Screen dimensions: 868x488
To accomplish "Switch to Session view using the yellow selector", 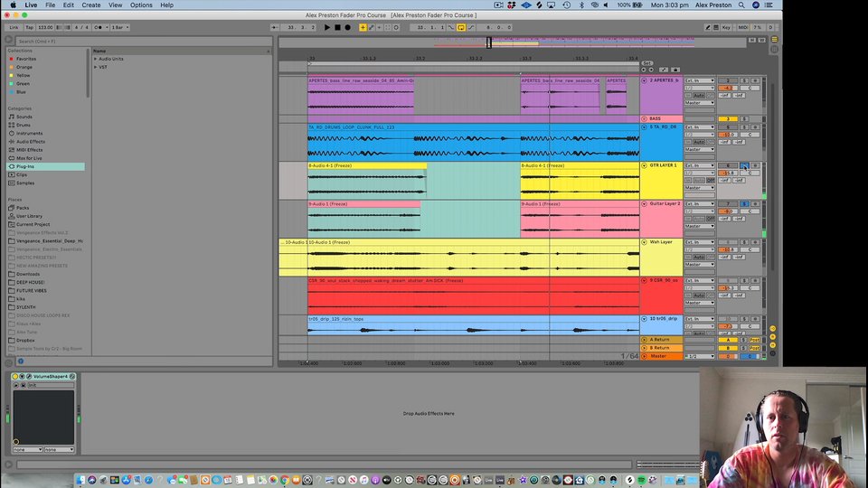I will tap(775, 39).
